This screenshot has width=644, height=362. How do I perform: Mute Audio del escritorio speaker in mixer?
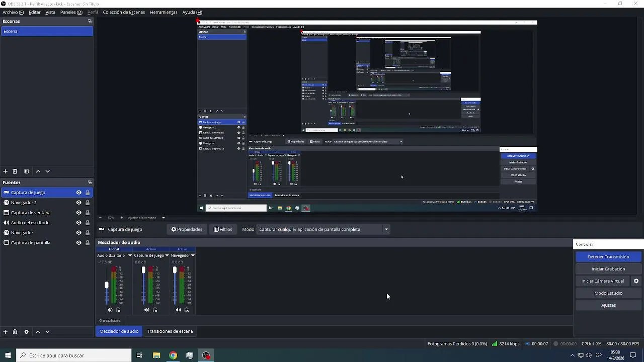coord(110,310)
